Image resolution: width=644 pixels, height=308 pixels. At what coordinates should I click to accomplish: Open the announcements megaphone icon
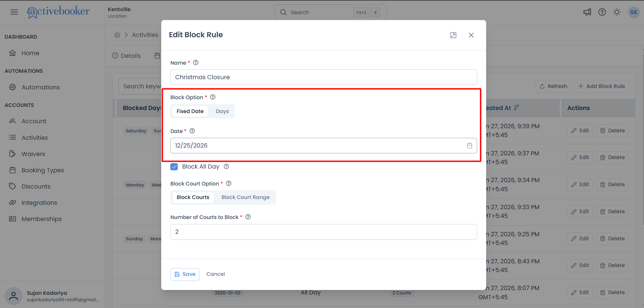(x=587, y=12)
